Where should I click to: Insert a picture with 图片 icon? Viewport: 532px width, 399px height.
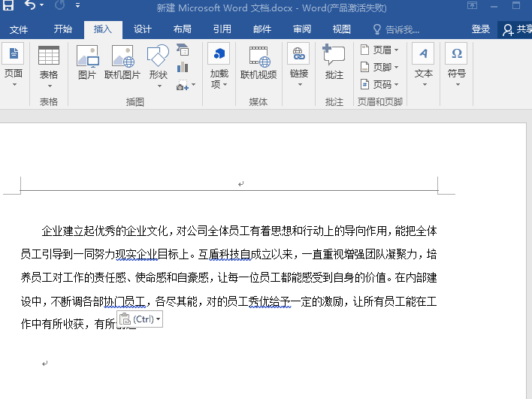87,62
